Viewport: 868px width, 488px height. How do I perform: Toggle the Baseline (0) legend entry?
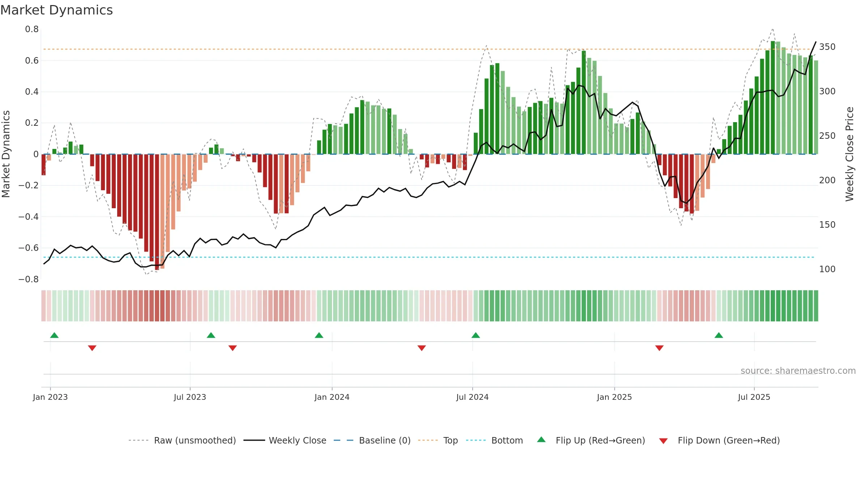coord(372,440)
